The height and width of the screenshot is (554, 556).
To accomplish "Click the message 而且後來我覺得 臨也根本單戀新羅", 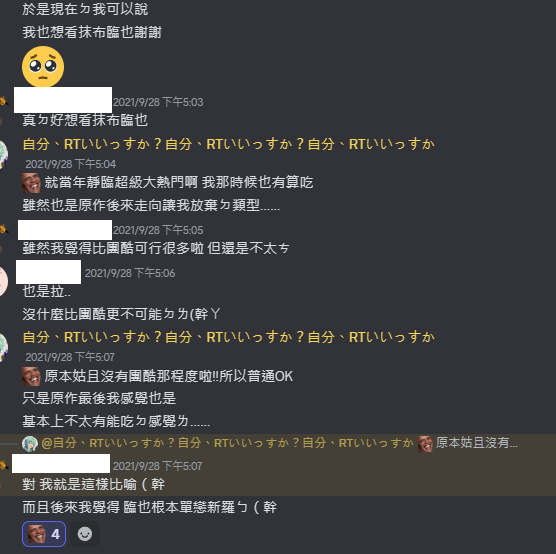I will click(149, 507).
